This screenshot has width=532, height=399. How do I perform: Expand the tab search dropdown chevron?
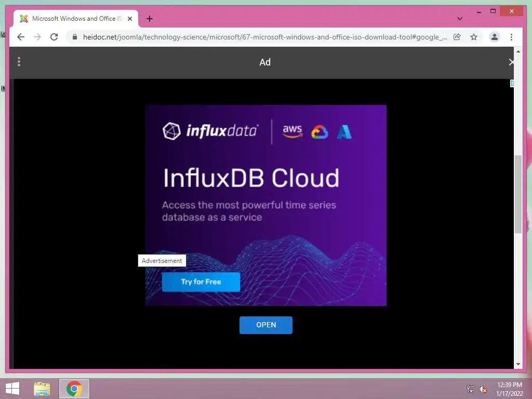[460, 19]
